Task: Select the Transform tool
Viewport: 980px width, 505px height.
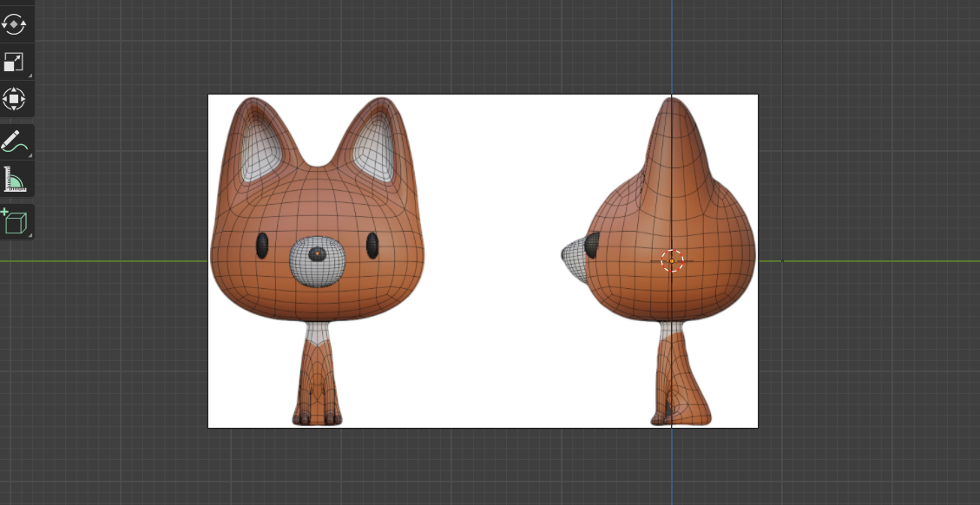Action: point(15,99)
